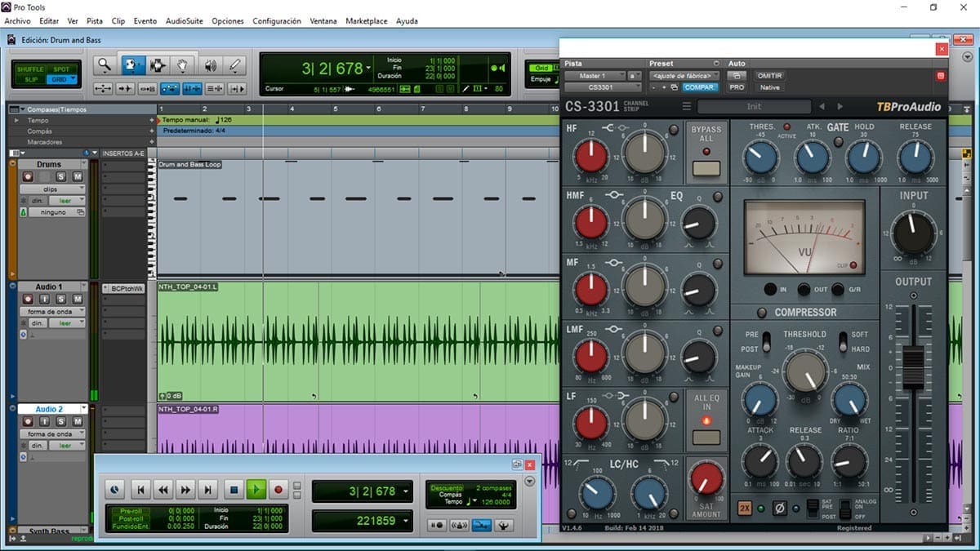Stop playback in the transport window
Image resolution: width=980 pixels, height=551 pixels.
(234, 490)
